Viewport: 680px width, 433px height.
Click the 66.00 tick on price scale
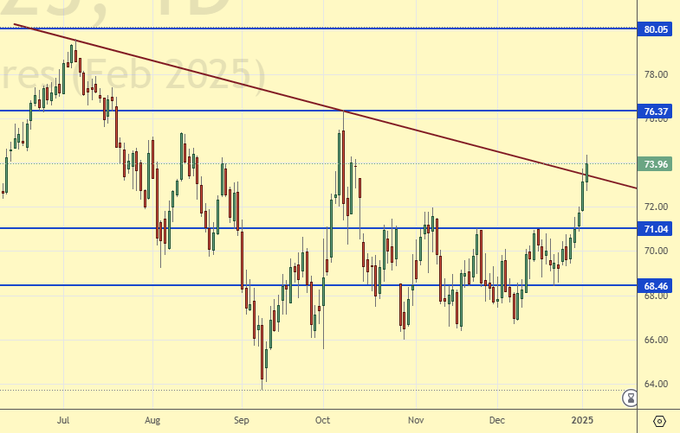tap(656, 340)
